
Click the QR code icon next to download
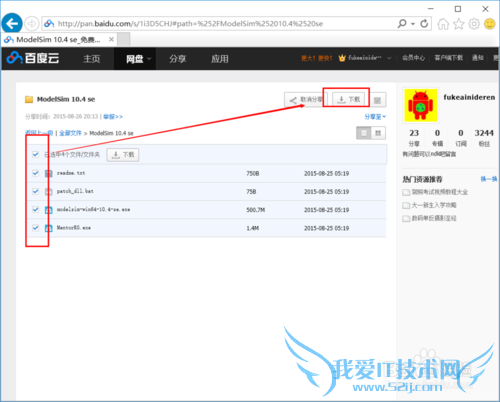[377, 100]
